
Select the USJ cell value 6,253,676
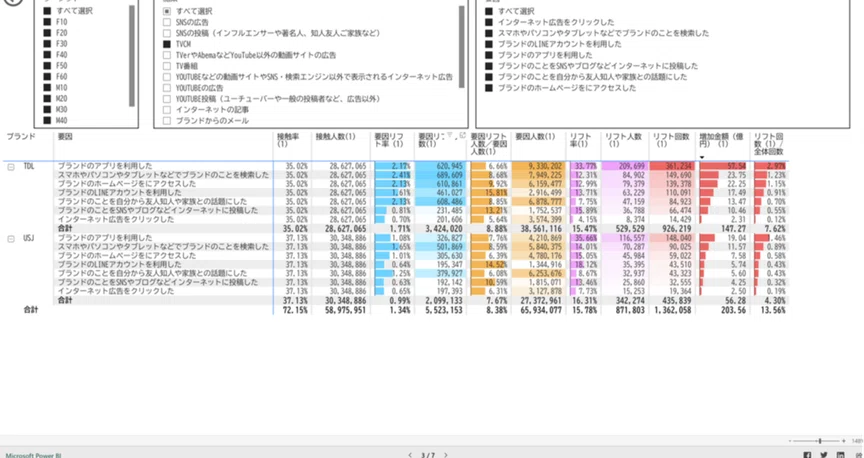[x=544, y=273]
